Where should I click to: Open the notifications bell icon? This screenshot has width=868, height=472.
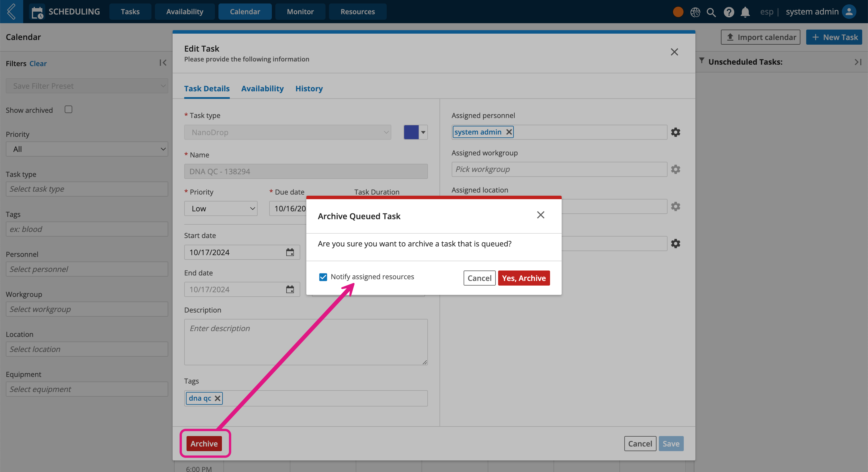click(745, 12)
